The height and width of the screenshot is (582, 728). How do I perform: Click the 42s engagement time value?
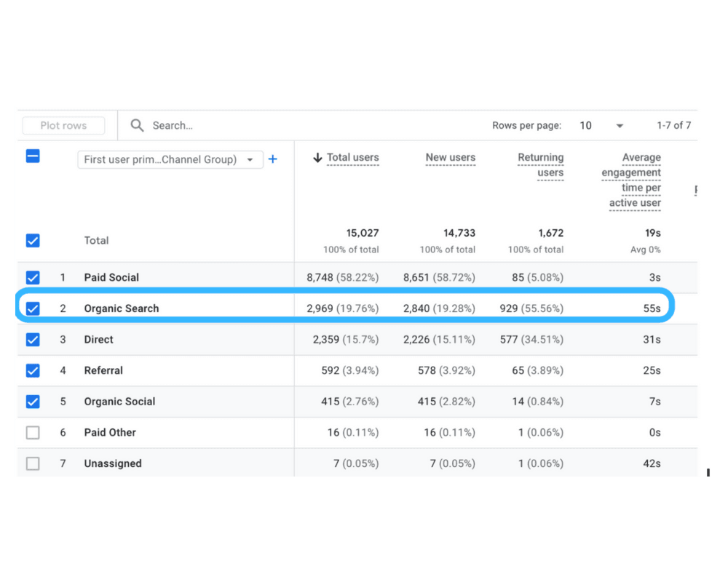(652, 463)
